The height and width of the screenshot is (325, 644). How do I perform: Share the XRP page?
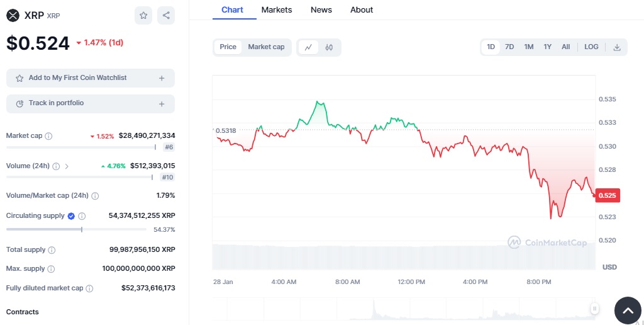[x=166, y=16]
